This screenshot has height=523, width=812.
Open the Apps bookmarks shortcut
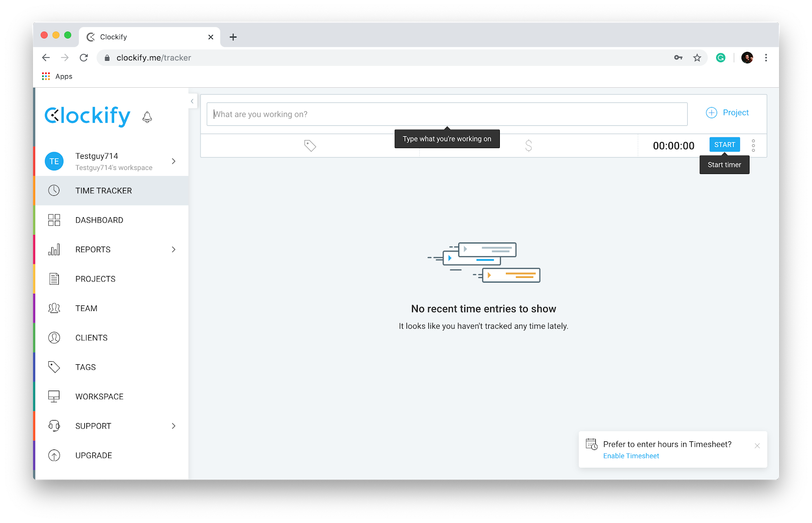[57, 76]
